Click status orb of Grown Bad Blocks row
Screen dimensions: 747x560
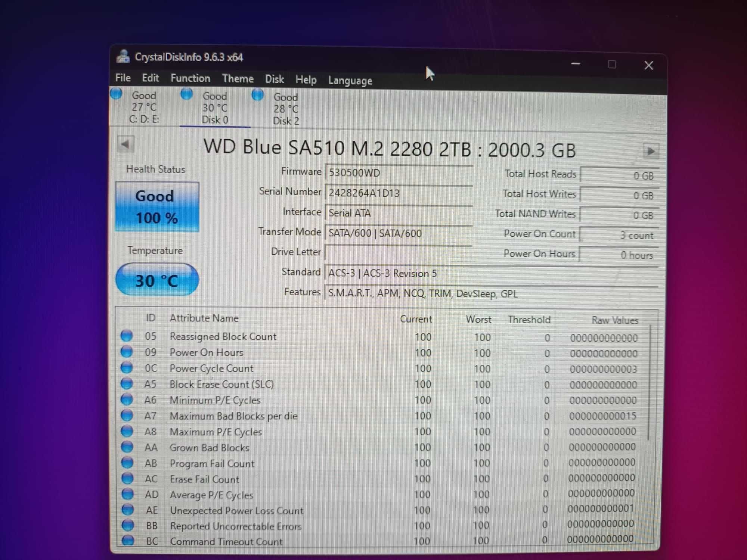click(x=127, y=447)
